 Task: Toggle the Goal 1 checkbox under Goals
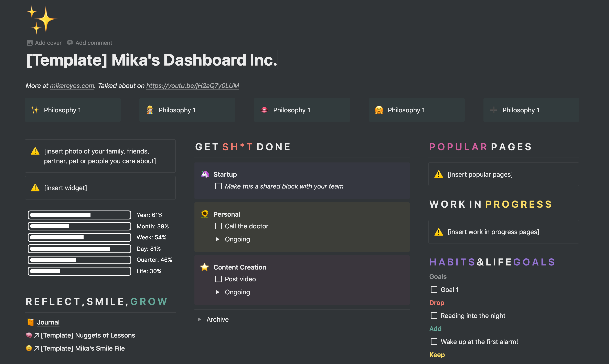(x=434, y=289)
